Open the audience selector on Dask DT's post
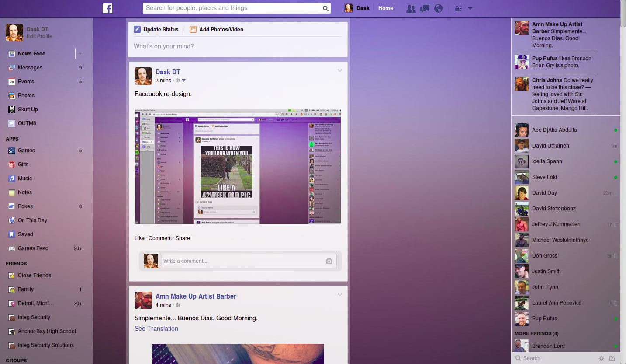 [x=181, y=81]
